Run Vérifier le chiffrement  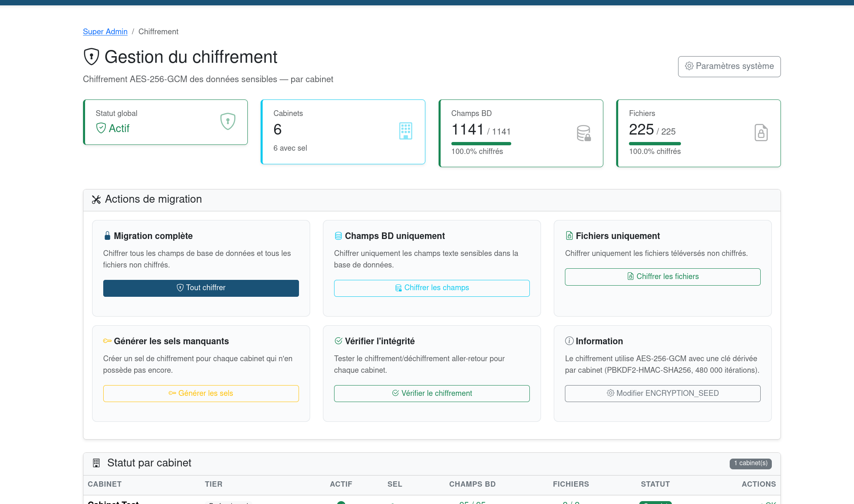[432, 393]
